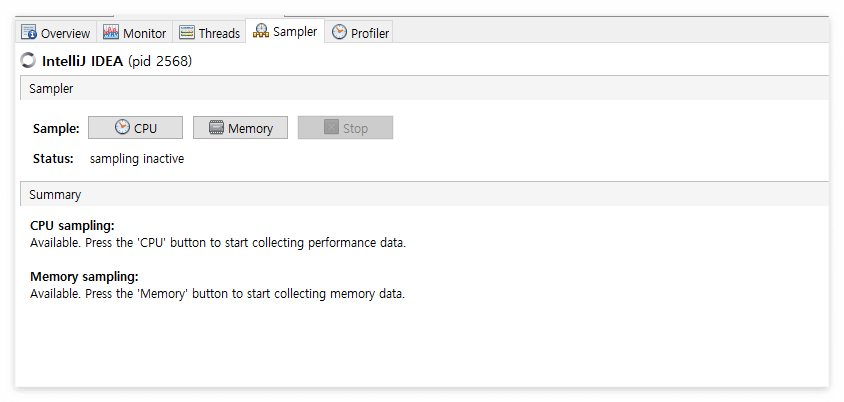Click the 'Memory sampling:' bold heading

pyautogui.click(x=84, y=277)
